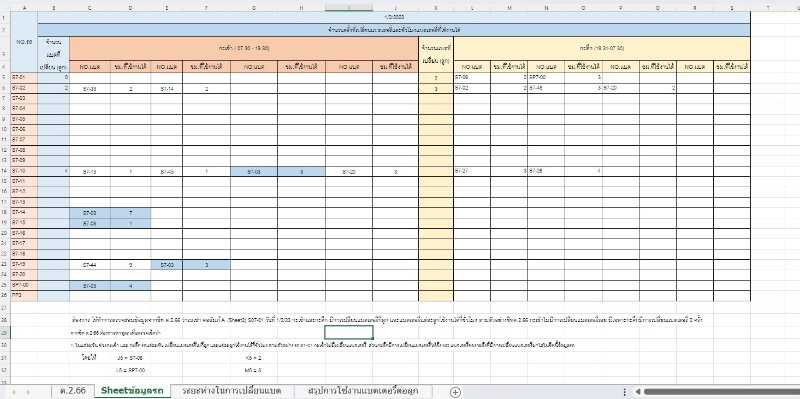Select column T header
This screenshot has height=399, width=800.
point(769,8)
